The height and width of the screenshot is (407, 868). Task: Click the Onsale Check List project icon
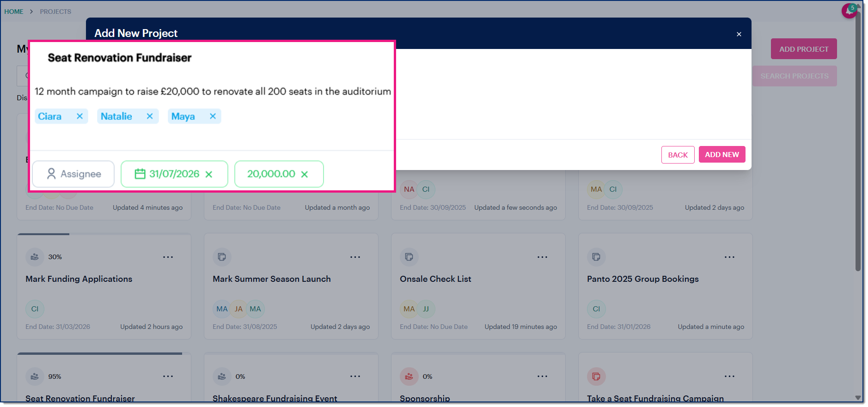(409, 257)
